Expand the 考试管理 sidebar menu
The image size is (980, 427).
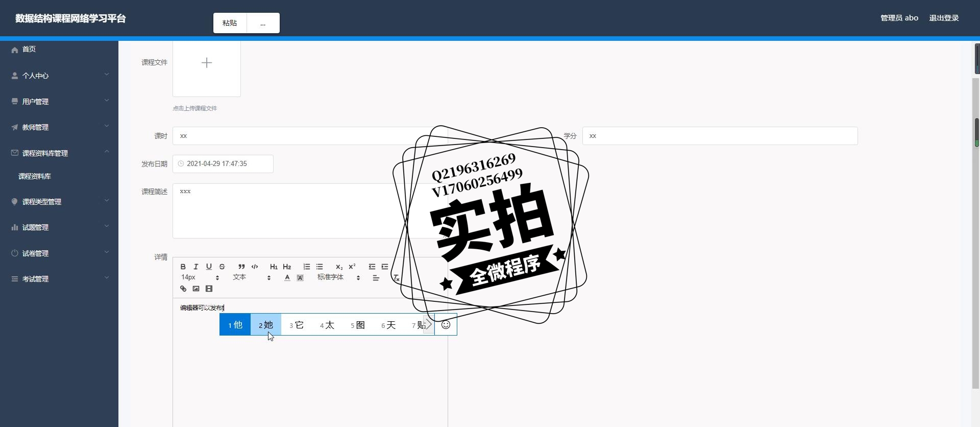pos(59,279)
